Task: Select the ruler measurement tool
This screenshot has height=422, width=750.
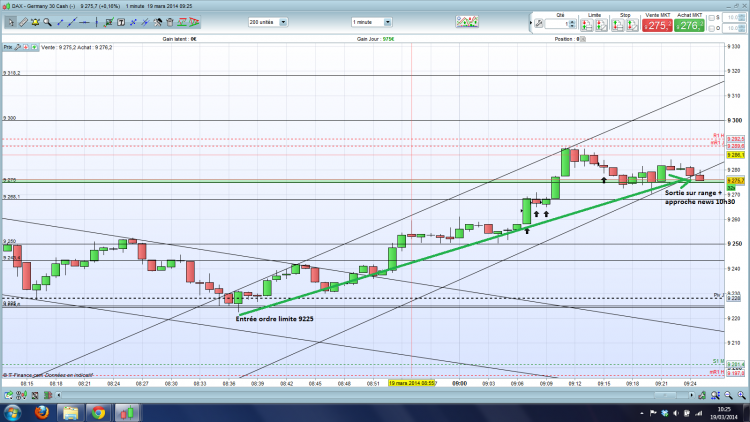Action: point(23,22)
